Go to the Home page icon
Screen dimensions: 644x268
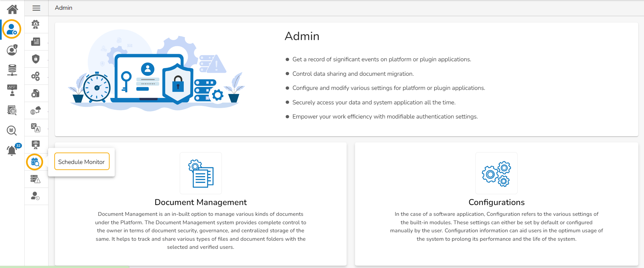[x=12, y=9]
